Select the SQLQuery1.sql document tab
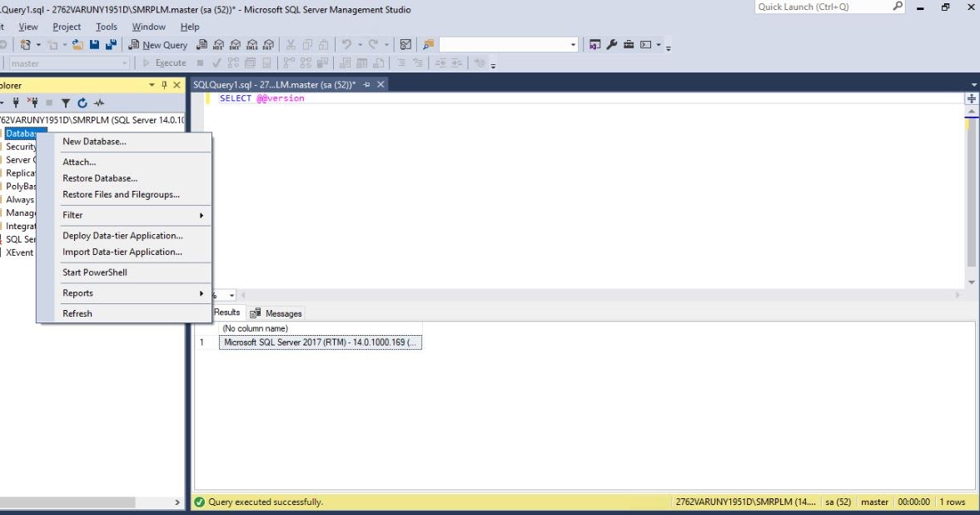980x515 pixels. pyautogui.click(x=274, y=84)
